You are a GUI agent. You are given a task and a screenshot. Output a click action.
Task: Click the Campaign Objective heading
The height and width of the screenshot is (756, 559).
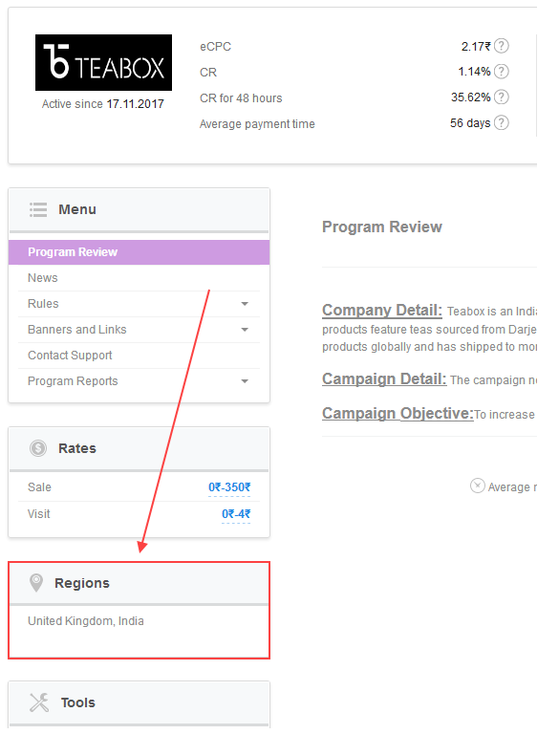pyautogui.click(x=398, y=413)
